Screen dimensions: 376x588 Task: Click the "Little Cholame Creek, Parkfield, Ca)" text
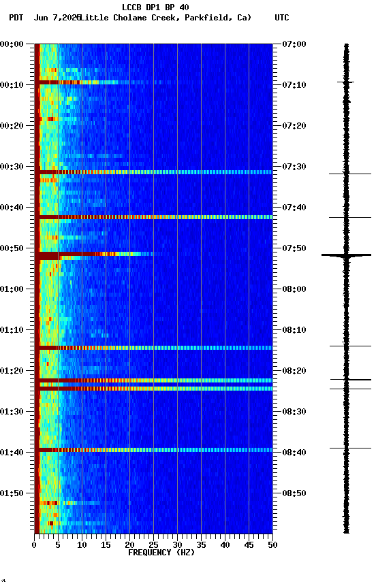(x=166, y=18)
